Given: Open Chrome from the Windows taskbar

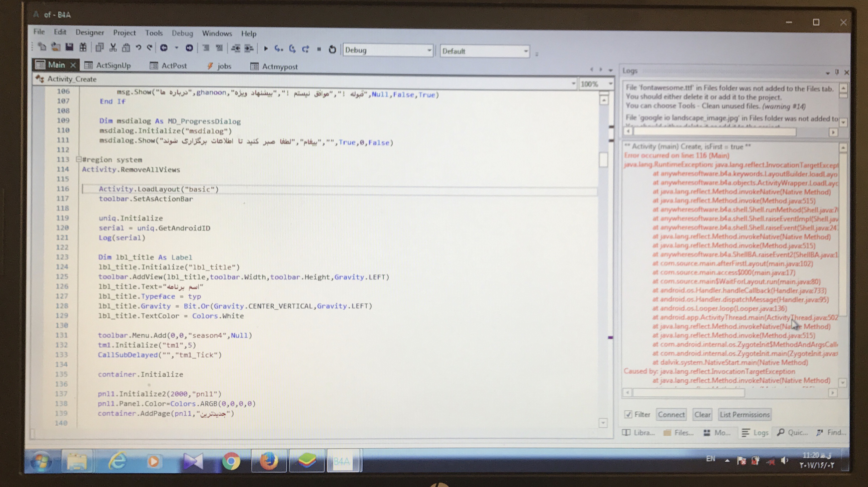Looking at the screenshot, I should point(231,461).
